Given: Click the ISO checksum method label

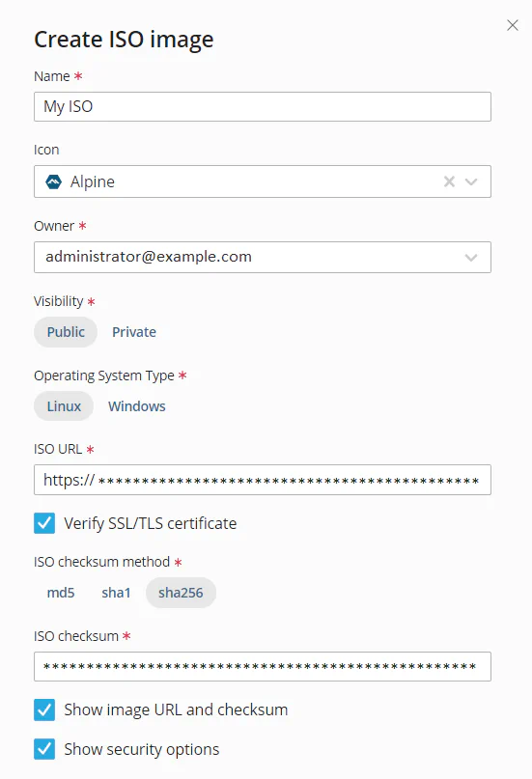Looking at the screenshot, I should coord(101,562).
